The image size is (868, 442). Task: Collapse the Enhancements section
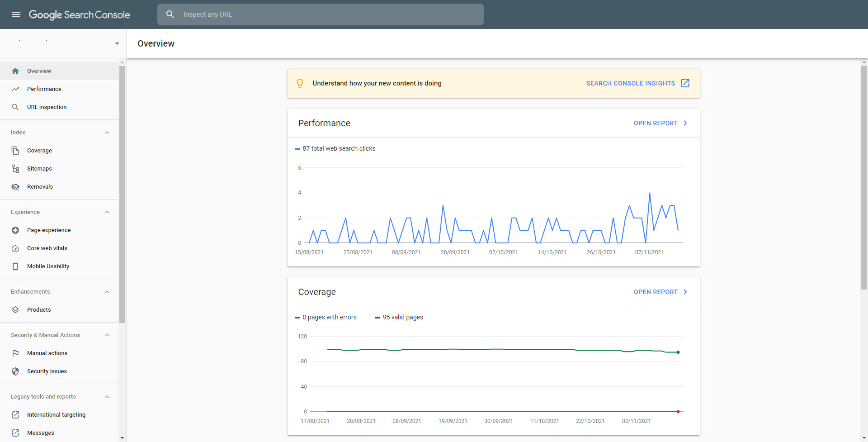click(107, 292)
